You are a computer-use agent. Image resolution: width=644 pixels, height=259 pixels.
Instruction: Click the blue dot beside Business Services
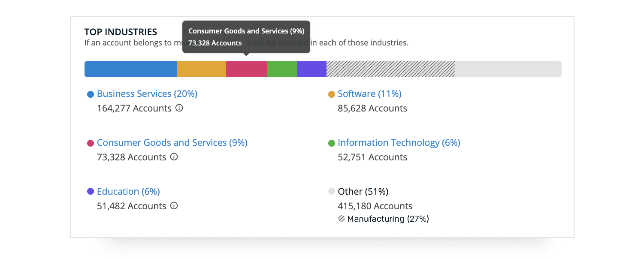click(91, 93)
